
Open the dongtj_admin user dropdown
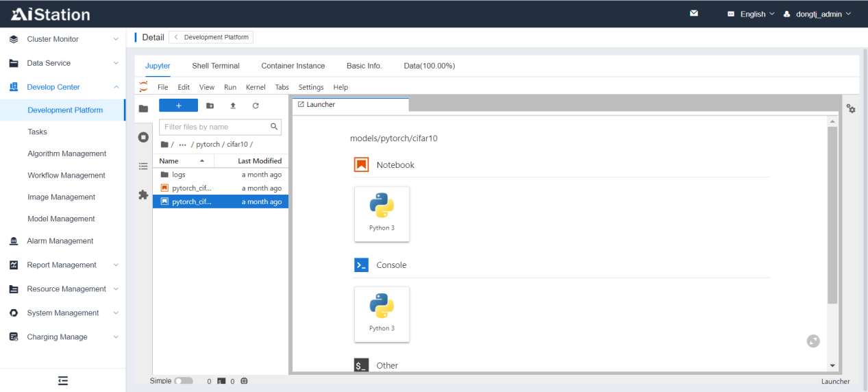click(817, 14)
